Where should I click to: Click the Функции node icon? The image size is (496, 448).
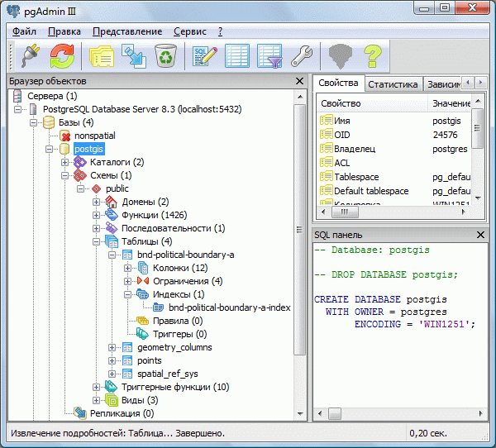(x=112, y=215)
